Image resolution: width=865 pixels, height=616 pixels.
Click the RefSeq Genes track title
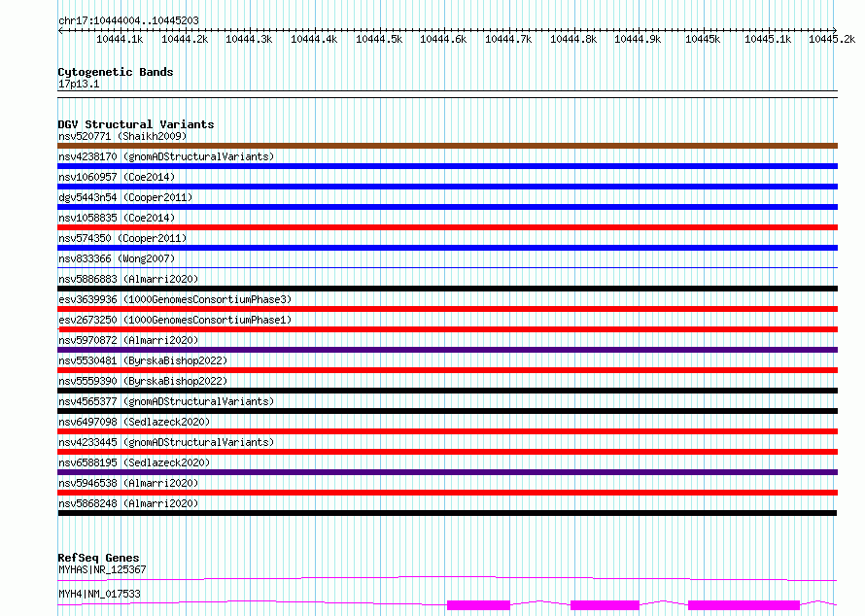(x=99, y=558)
